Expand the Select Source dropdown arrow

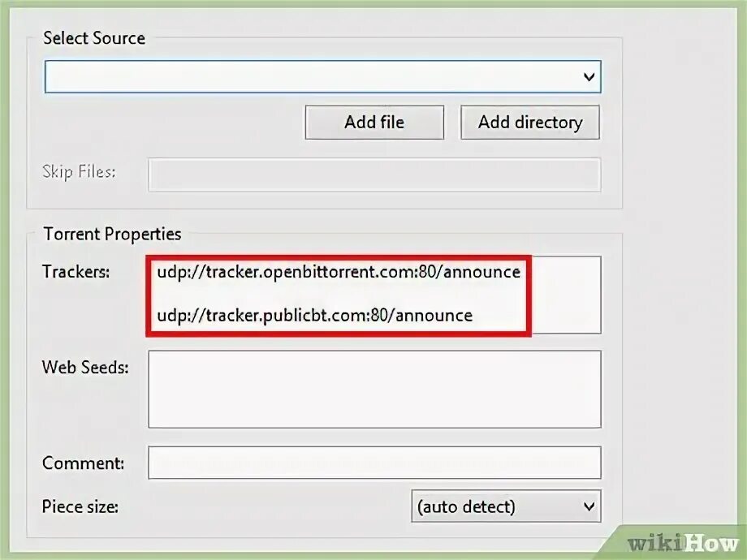(589, 76)
